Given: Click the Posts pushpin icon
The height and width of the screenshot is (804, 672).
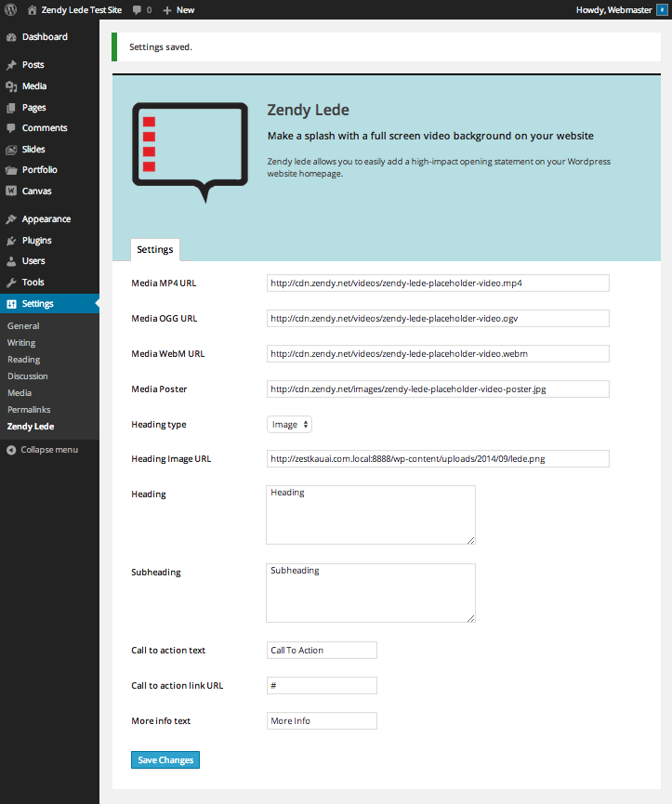Looking at the screenshot, I should point(11,65).
